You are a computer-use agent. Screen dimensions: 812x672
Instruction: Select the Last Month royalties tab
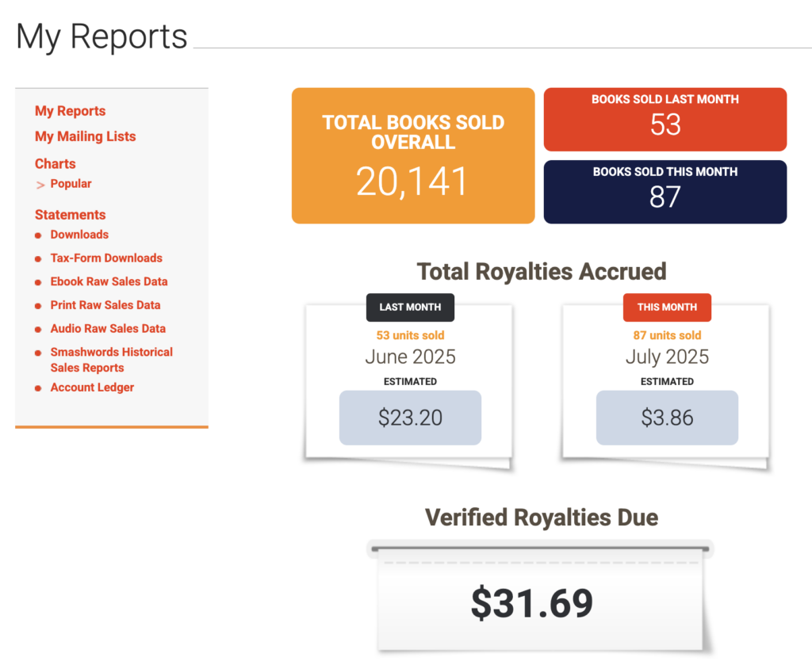point(410,307)
